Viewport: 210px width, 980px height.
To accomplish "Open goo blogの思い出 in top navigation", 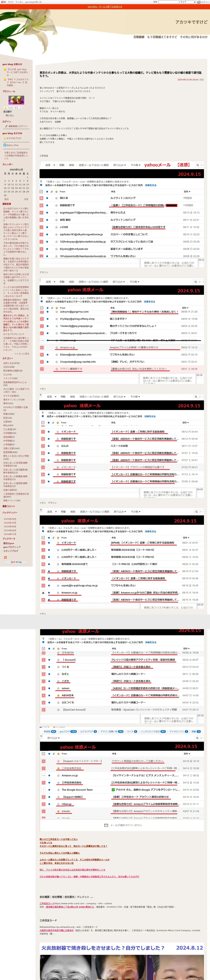I will [34, 2].
